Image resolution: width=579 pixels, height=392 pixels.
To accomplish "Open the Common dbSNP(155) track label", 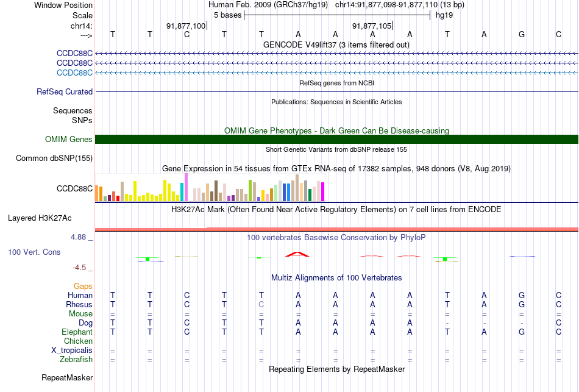I will point(54,158).
